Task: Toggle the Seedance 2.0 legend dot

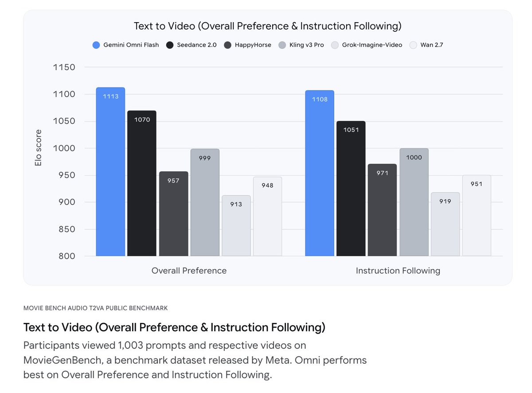Action: [170, 45]
